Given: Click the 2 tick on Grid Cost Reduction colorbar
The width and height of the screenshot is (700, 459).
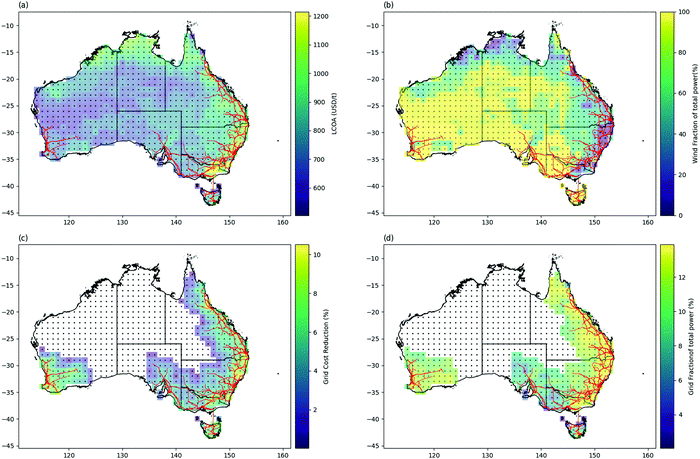Looking at the screenshot, I should [x=316, y=409].
